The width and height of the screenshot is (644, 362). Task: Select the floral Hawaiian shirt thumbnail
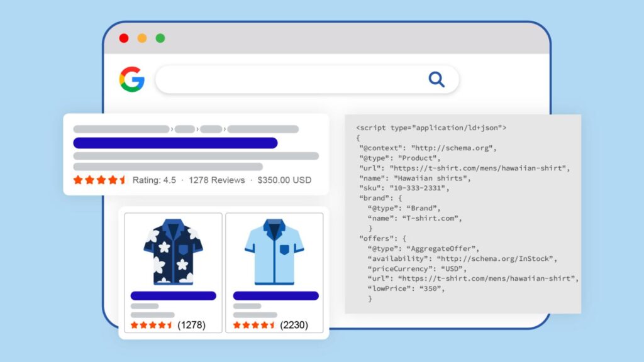click(x=172, y=251)
